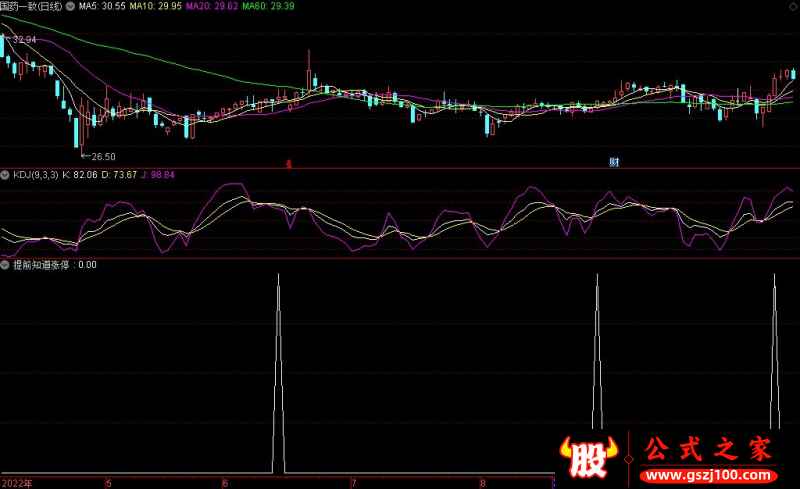Click the blue 财 financial marker

(x=614, y=162)
